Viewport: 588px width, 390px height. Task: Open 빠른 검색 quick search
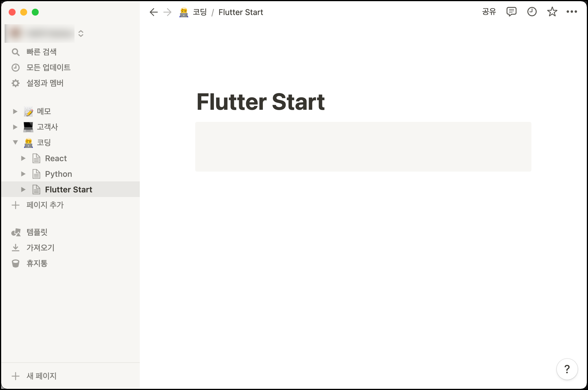41,52
